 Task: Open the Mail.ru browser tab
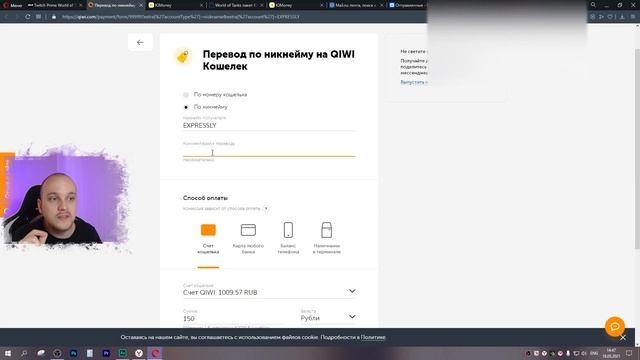tap(355, 5)
